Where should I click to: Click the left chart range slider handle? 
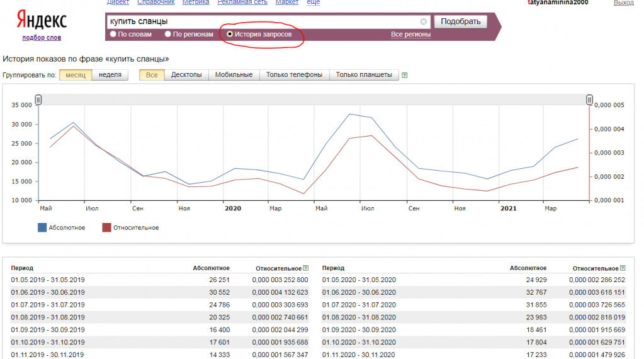[x=38, y=100]
